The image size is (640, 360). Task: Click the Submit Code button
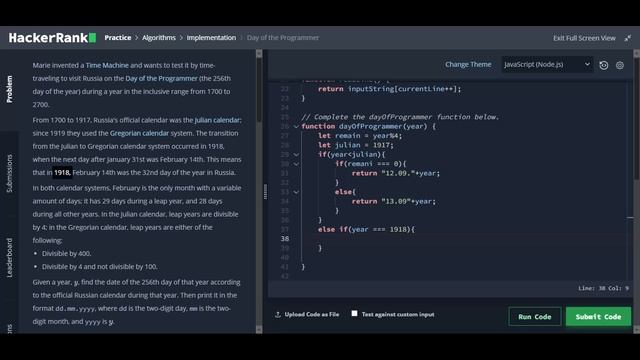click(598, 317)
